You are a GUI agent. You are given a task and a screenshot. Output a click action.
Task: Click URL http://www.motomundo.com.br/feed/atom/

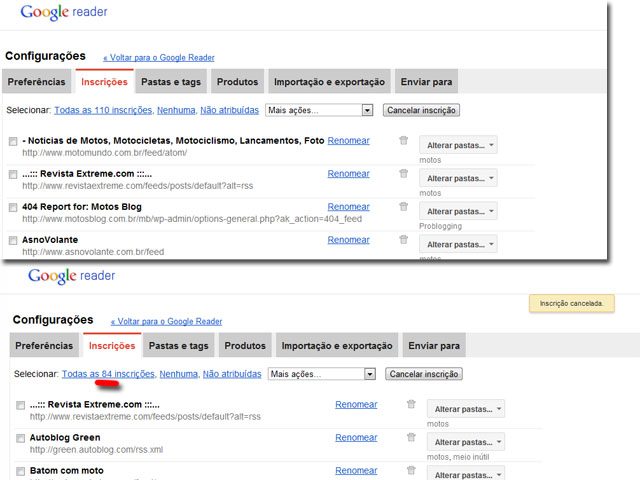104,153
